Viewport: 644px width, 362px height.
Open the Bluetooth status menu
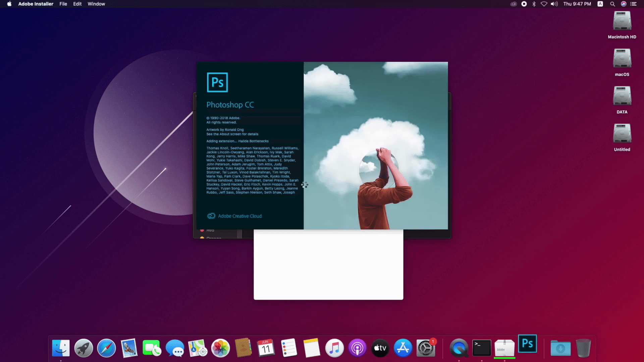point(534,4)
